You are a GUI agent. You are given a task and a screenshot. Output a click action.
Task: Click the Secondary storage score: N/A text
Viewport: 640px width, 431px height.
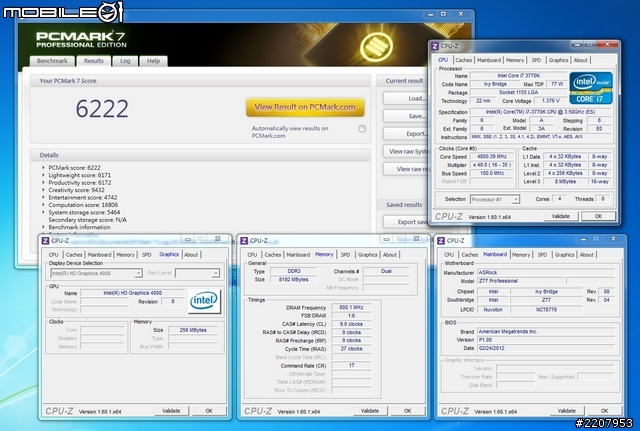tap(87, 220)
